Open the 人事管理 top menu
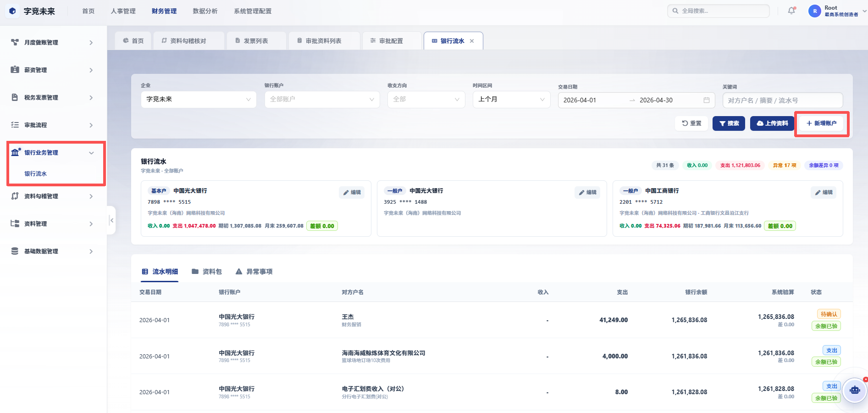This screenshot has height=413, width=868. [x=123, y=11]
